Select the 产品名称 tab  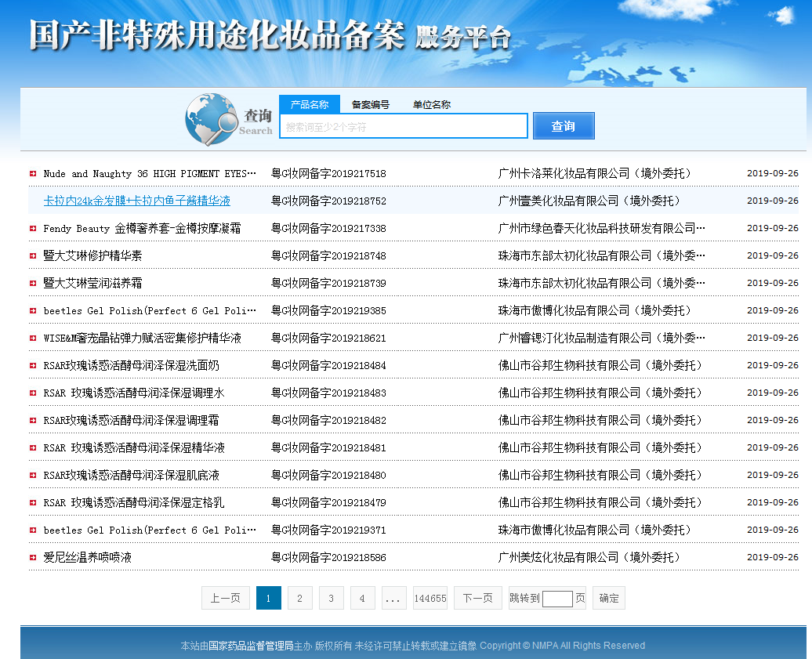[x=310, y=104]
